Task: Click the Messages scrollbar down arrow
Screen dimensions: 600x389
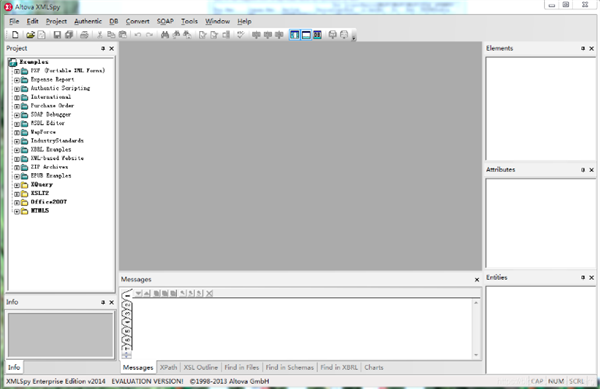Action: point(476,355)
